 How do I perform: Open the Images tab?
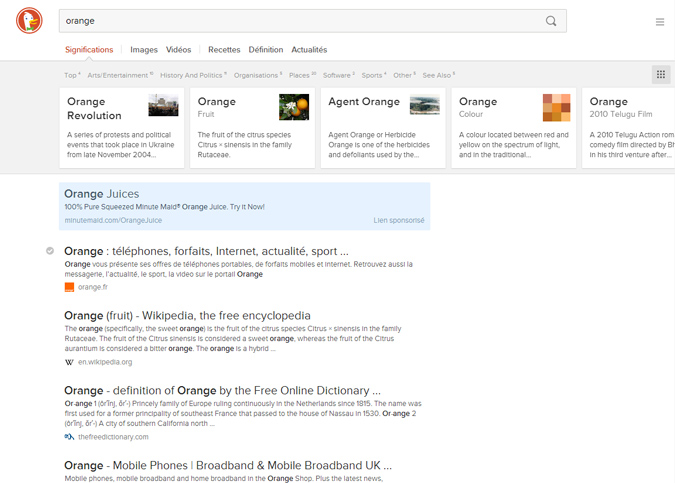tap(144, 50)
